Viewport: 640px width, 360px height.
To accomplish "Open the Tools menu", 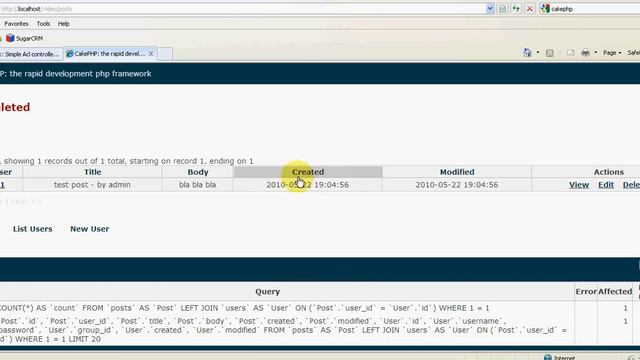I will click(43, 24).
